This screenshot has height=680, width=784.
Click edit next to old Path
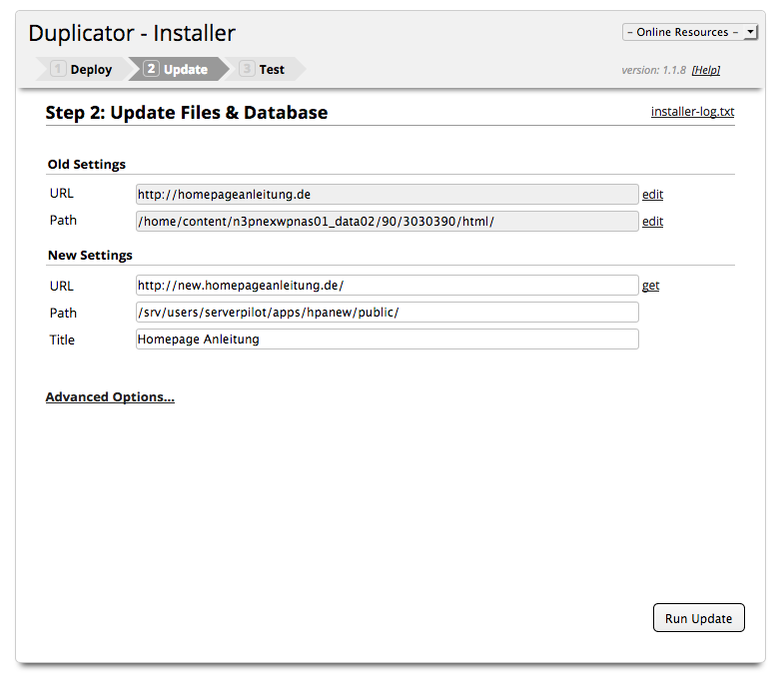652,222
